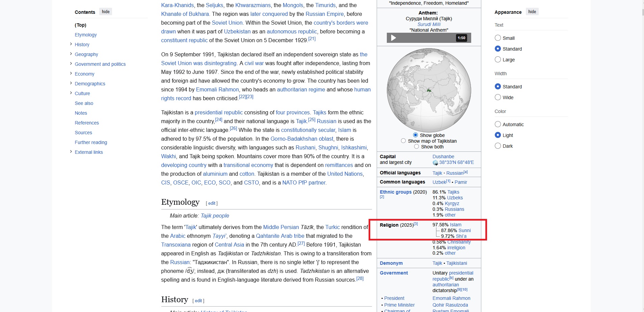Viewport: 644px width, 312px height.
Task: Expand Government and politics in Contents
Action: click(x=71, y=64)
